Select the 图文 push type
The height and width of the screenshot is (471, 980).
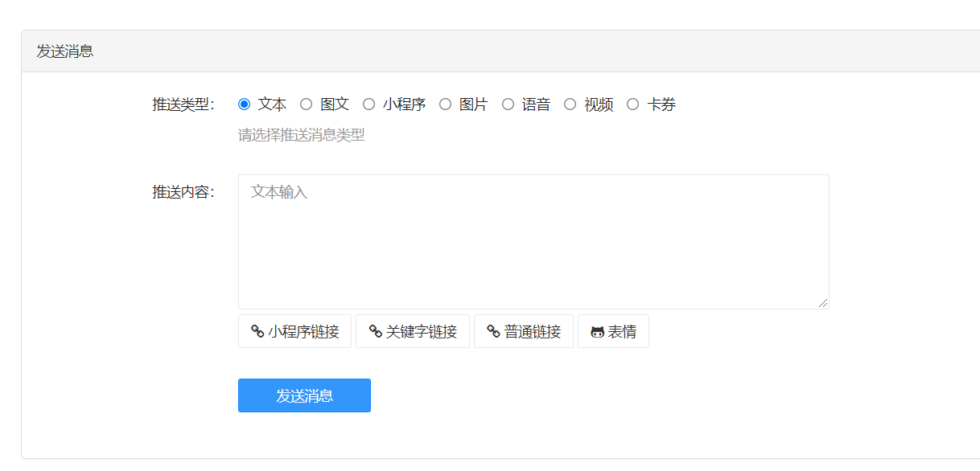(306, 104)
